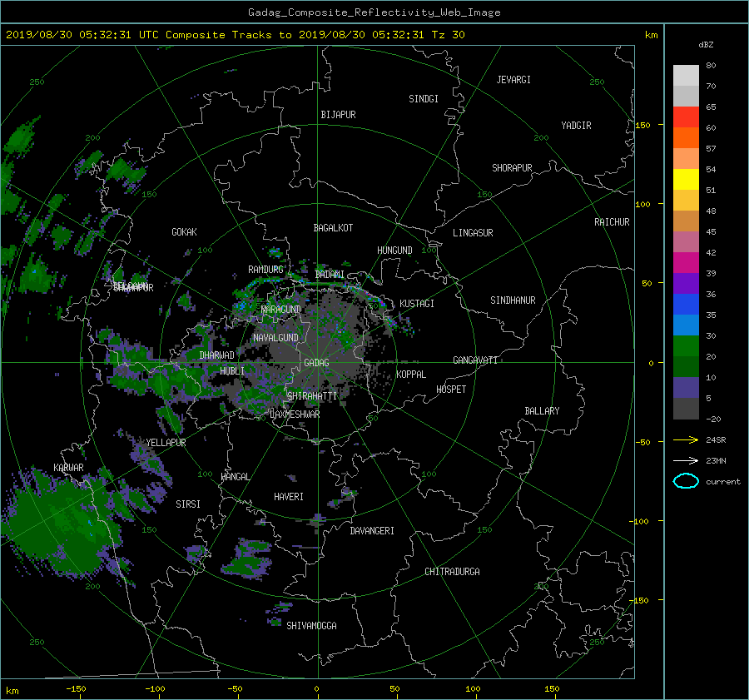
Task: Click the HOSPET city label
Action: [451, 390]
